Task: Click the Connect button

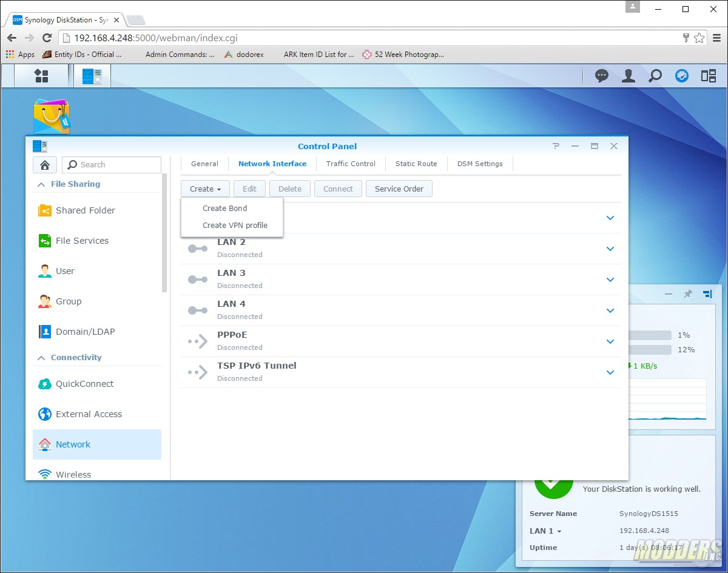Action: click(338, 189)
